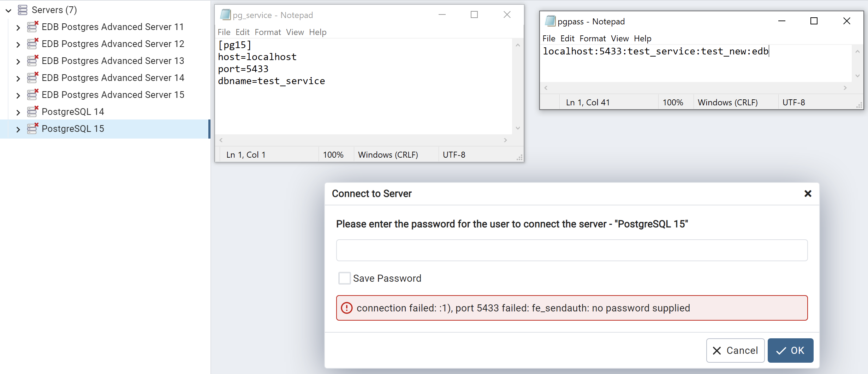The image size is (868, 374).
Task: Click the UTF-8 encoding indicator in pg_service Notepad
Action: click(454, 154)
